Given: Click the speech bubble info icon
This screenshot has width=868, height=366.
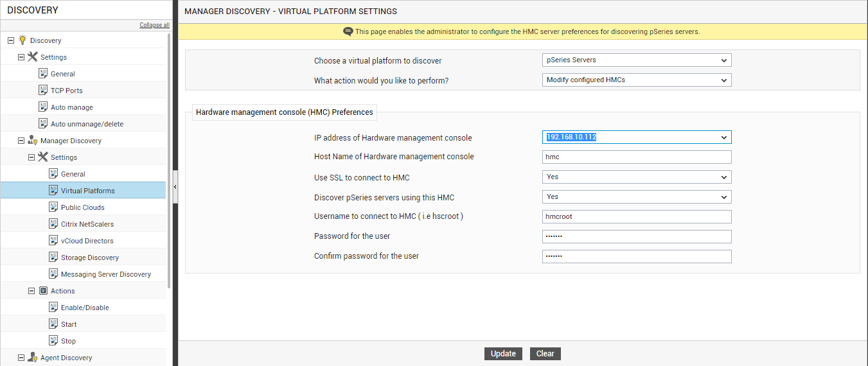Looking at the screenshot, I should 348,31.
